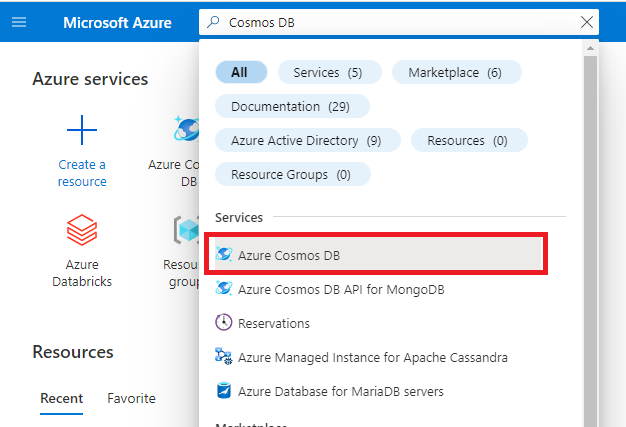Filter by Azure Active Directory (9)
Screen dimensions: 626x427
coord(308,140)
